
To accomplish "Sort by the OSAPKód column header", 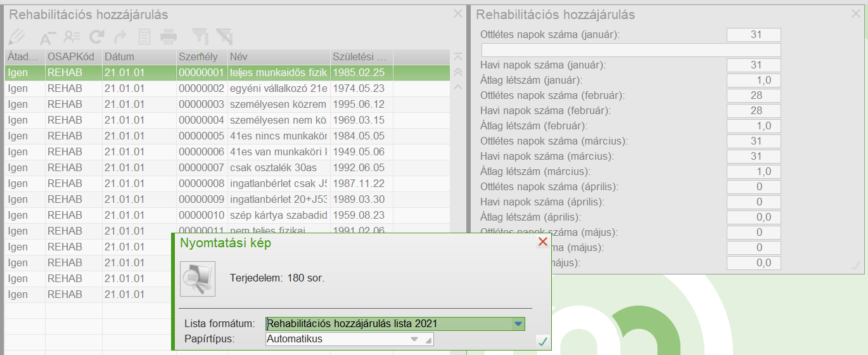I will [74, 56].
